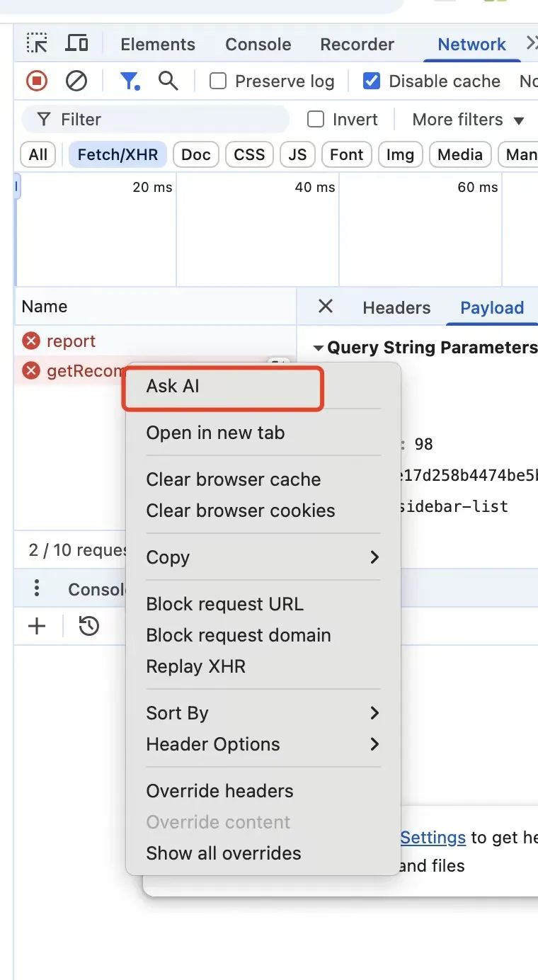Open the drawer three-dot menu
Image resolution: width=538 pixels, height=980 pixels.
pos(37,589)
